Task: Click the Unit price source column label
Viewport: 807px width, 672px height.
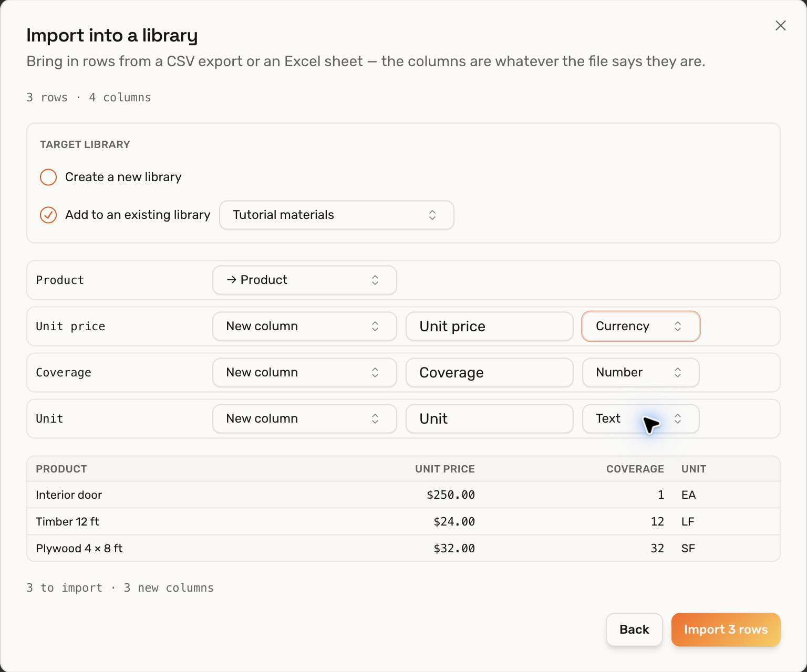Action: (70, 326)
